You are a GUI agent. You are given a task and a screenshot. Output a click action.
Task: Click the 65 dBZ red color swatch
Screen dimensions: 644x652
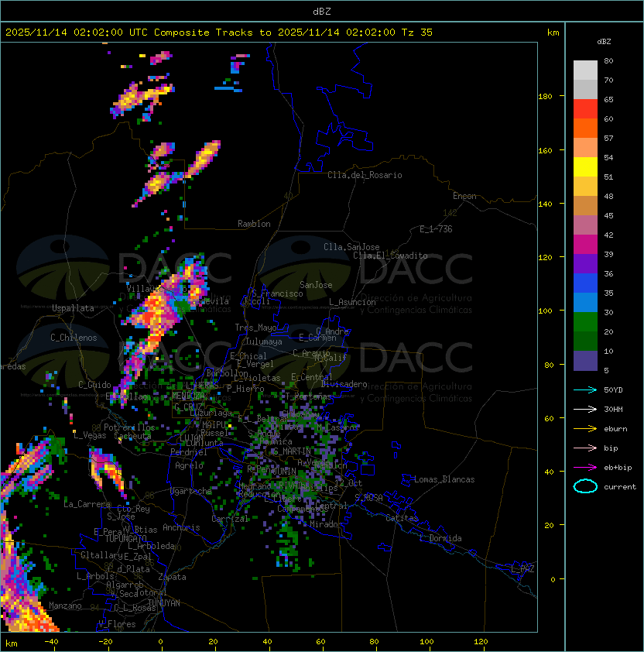[585, 108]
